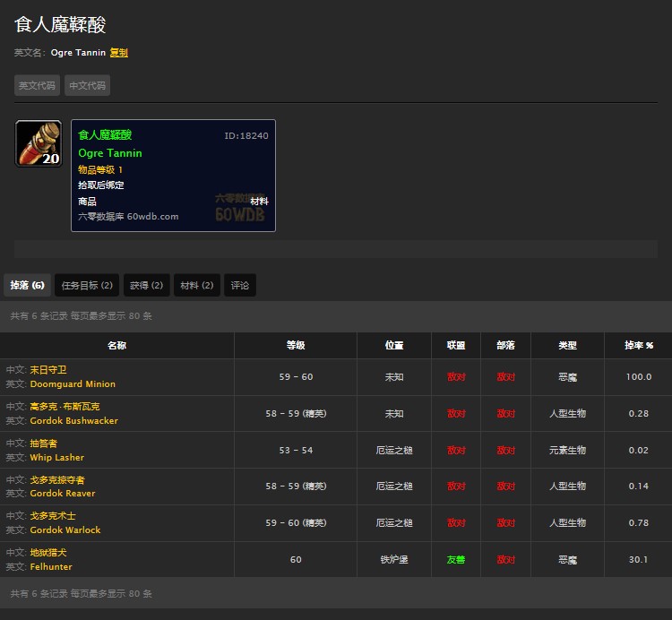672x620 pixels.
Task: Sort table by 位置 column header
Action: [x=394, y=346]
